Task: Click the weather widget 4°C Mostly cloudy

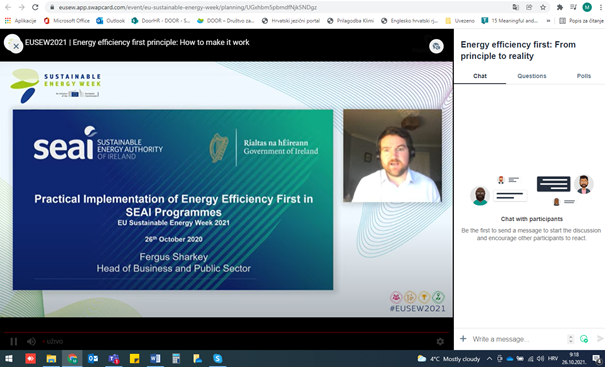Action: (449, 359)
